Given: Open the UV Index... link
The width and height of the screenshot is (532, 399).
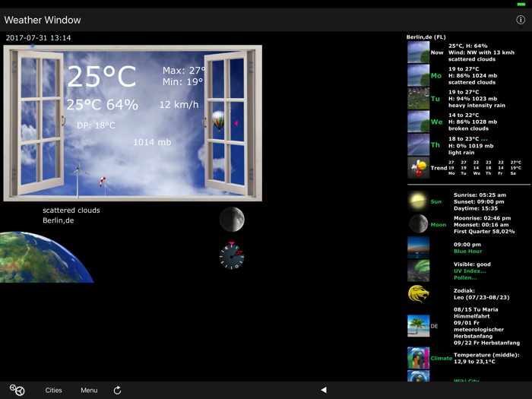Looking at the screenshot, I should (x=470, y=271).
